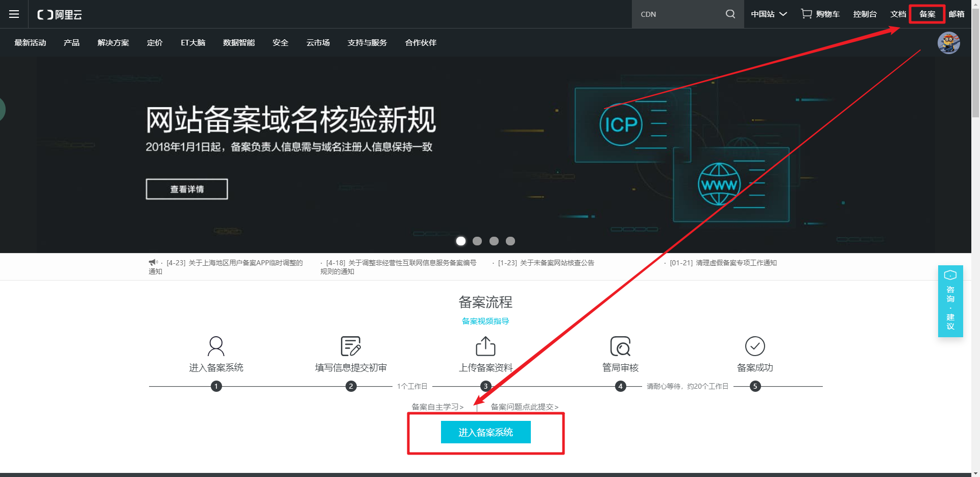Open the 备案视频指导 link
The height and width of the screenshot is (477, 980).
tap(485, 321)
